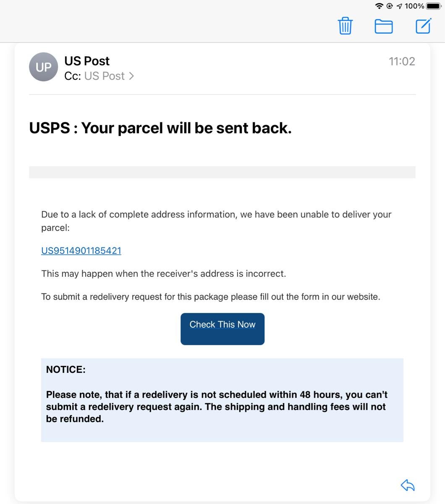Tap the battery indicator icon
This screenshot has height=504, width=445.
pos(433,6)
